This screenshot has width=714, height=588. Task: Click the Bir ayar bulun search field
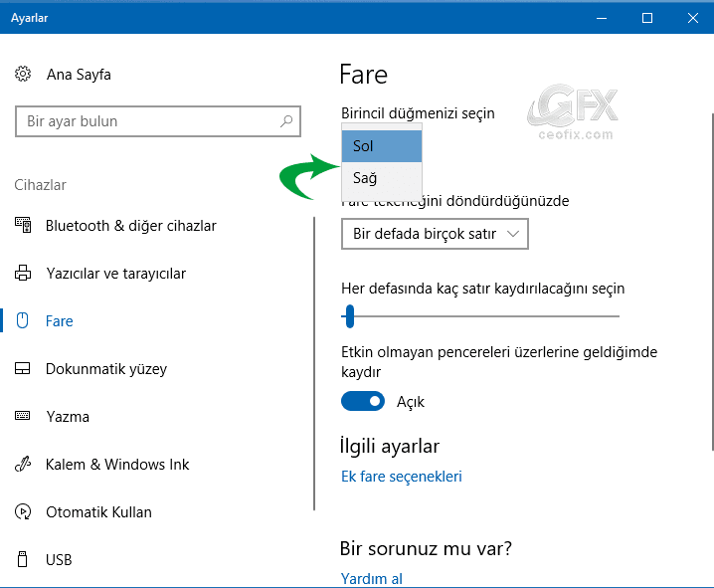pyautogui.click(x=158, y=121)
